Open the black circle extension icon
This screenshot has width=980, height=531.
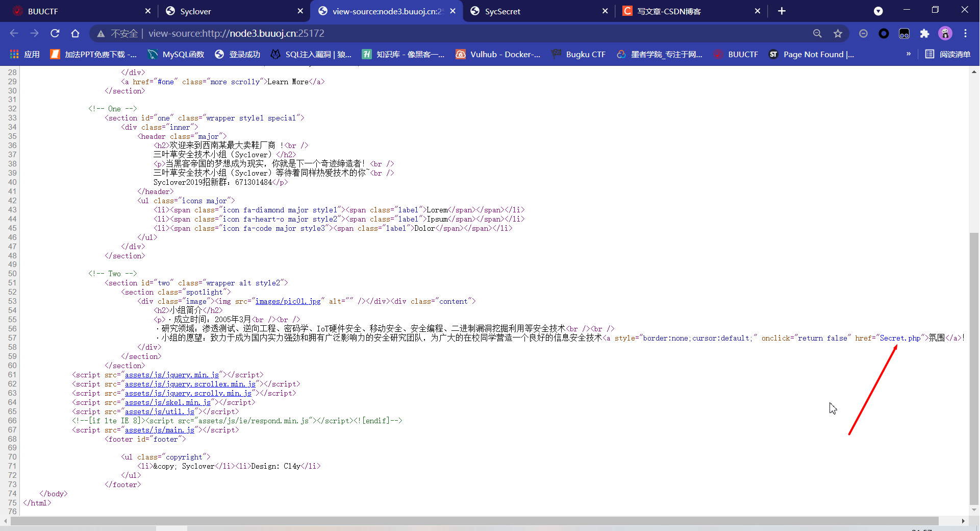coord(884,34)
